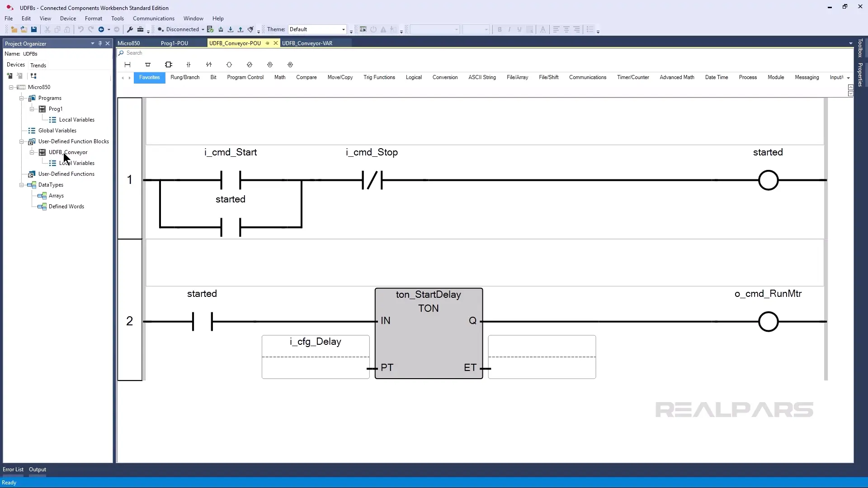
Task: Click the hierarchy view icon in Project Organizer
Action: [x=33, y=76]
